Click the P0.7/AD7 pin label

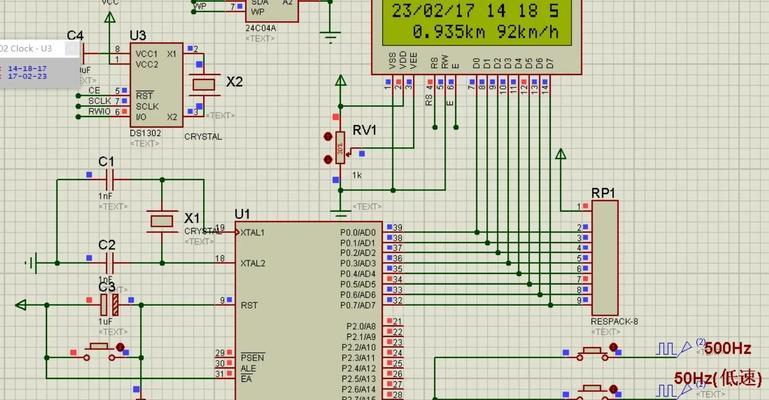point(358,305)
